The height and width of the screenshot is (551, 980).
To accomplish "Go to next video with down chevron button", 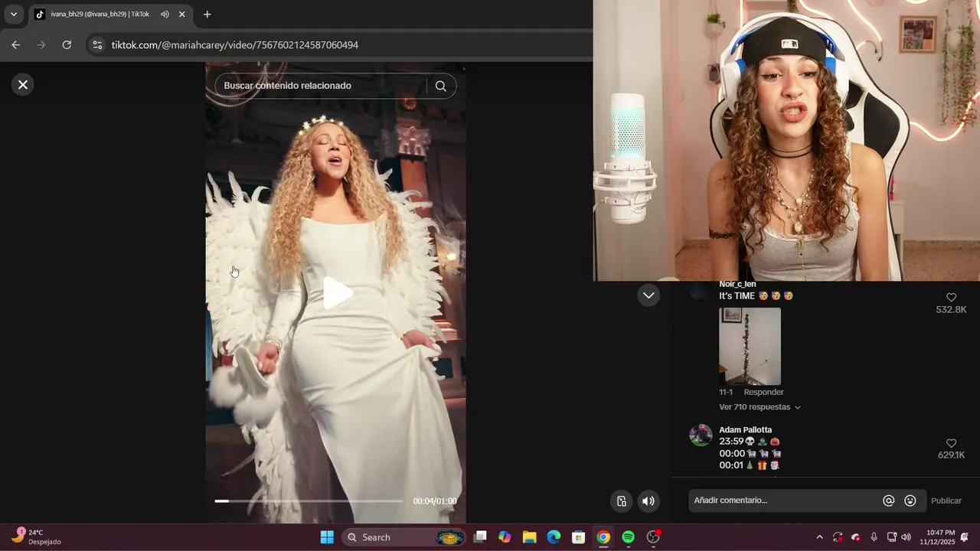I will 648,295.
